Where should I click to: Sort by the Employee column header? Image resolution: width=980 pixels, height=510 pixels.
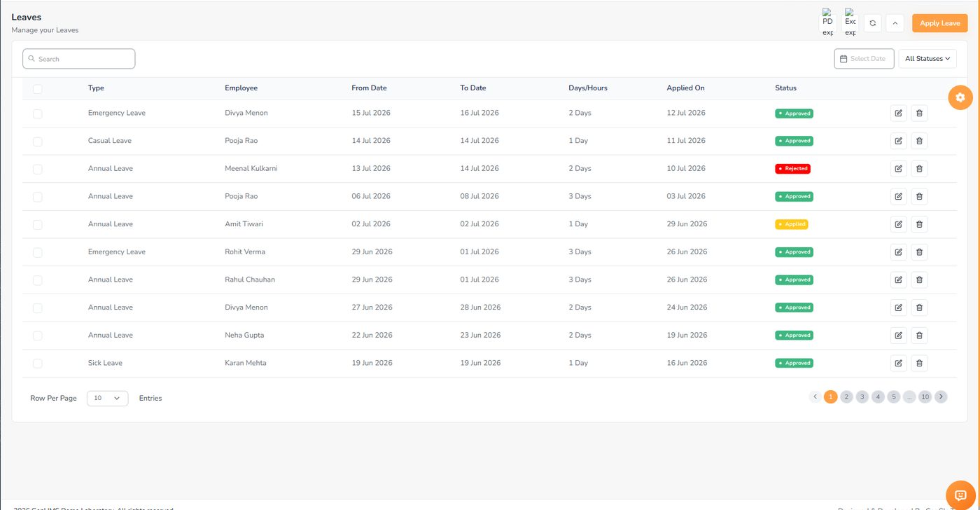241,88
